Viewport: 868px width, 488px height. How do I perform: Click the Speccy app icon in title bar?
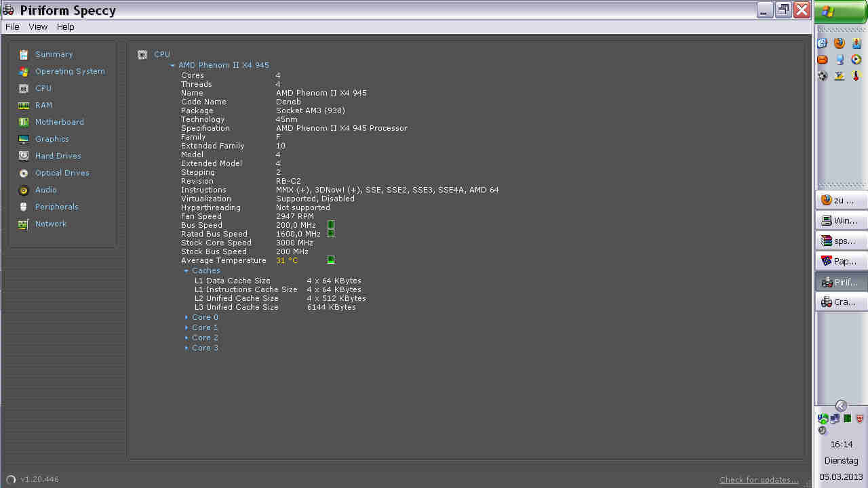[x=9, y=10]
